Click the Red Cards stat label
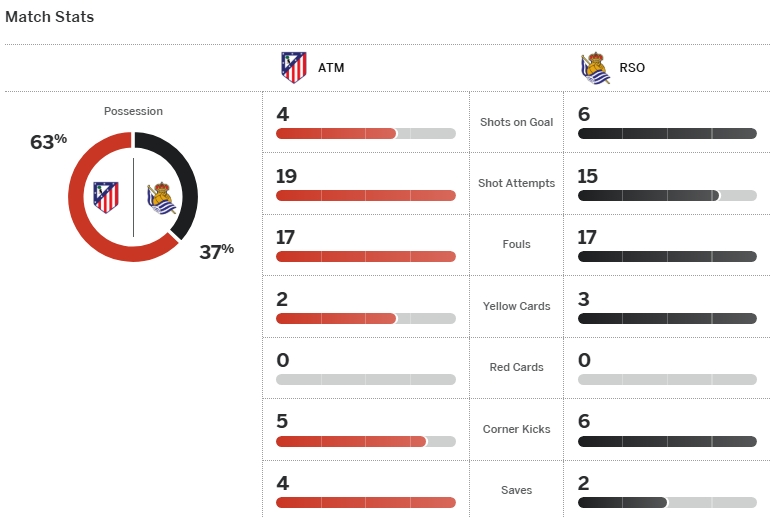The image size is (775, 517). 516,367
